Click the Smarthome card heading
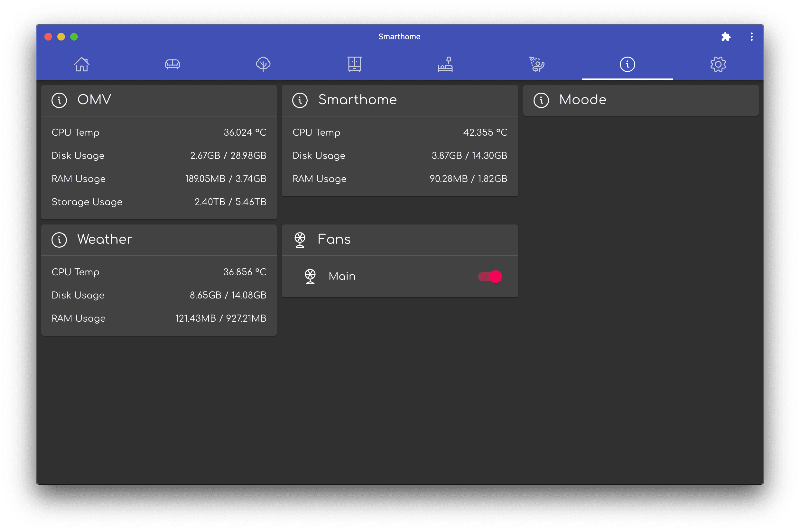 pyautogui.click(x=358, y=100)
